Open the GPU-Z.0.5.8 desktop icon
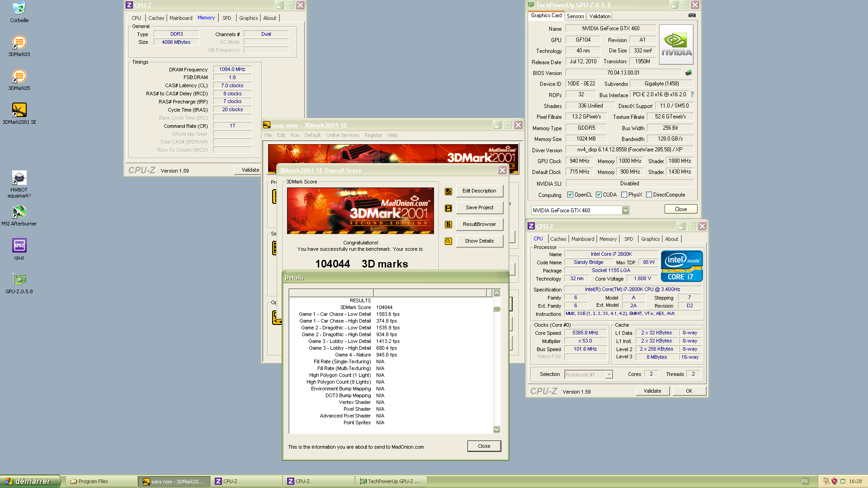 pos(19,283)
